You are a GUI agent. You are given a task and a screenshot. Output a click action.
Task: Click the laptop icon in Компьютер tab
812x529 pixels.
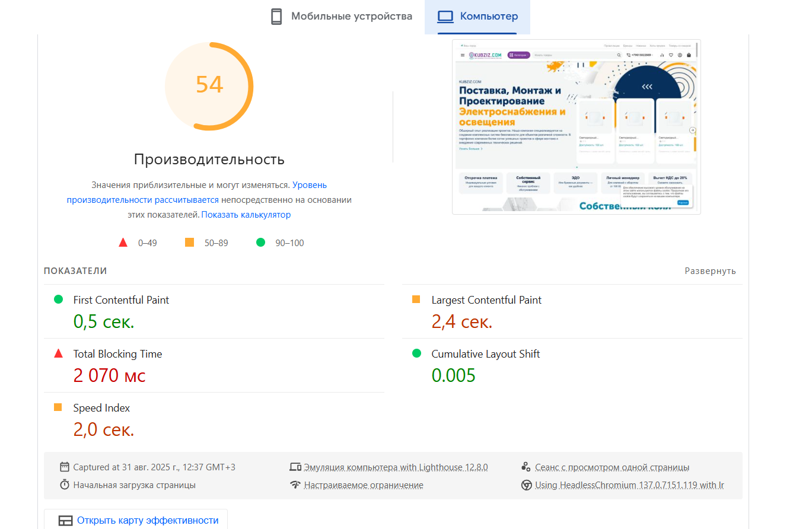(445, 17)
